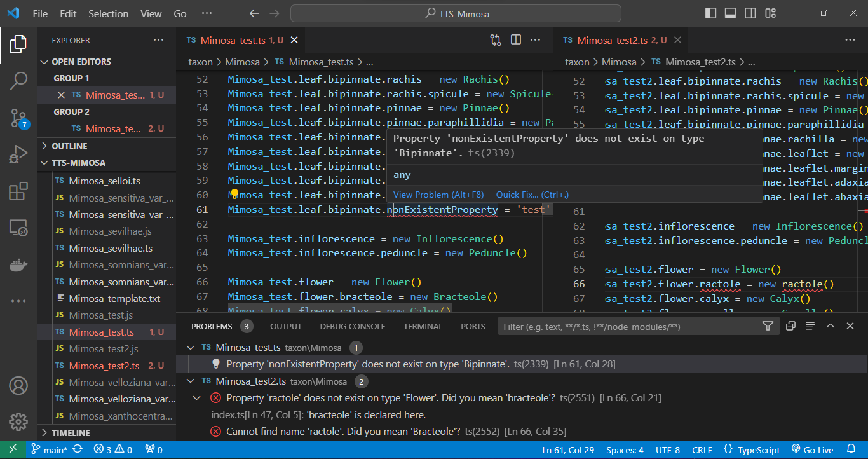Toggle the bottom panel layout button
The height and width of the screenshot is (459, 868).
tap(730, 13)
